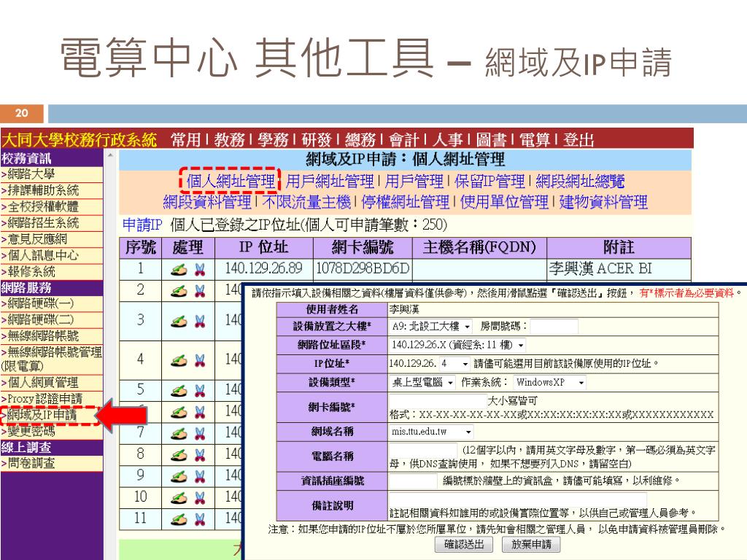
Task: Click the 網卡編號 input field
Action: coord(438,400)
